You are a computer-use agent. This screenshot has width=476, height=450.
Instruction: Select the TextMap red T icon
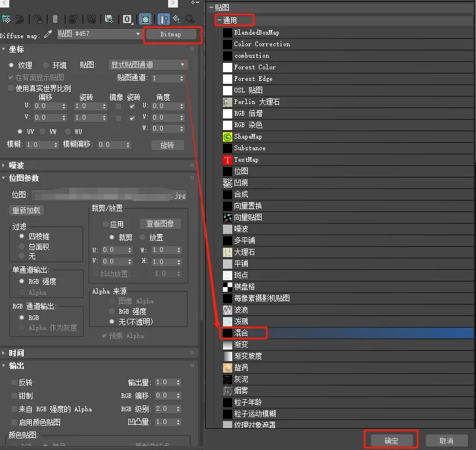(228, 160)
